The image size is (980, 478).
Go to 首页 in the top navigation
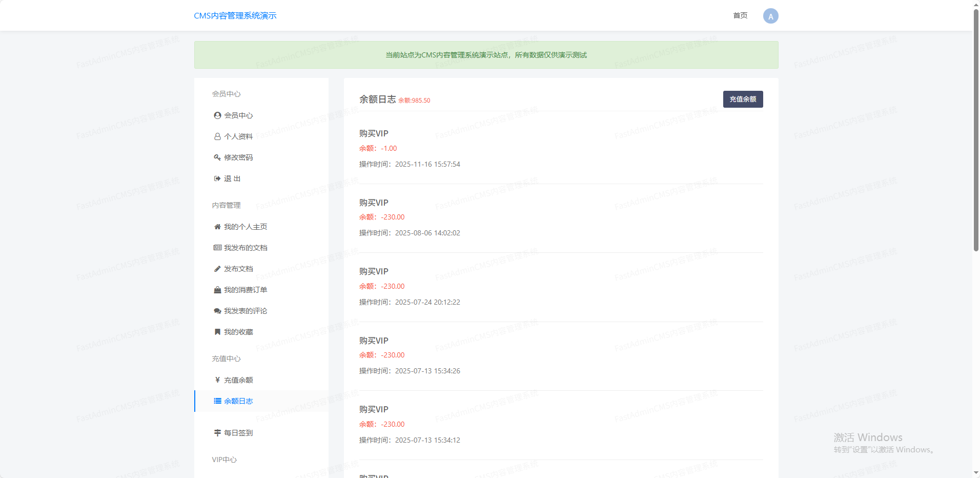pyautogui.click(x=740, y=15)
